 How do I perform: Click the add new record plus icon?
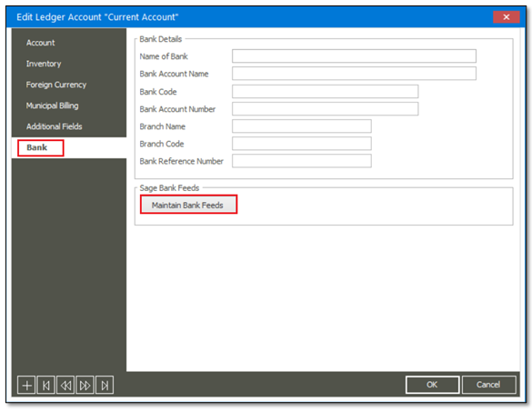click(x=26, y=386)
